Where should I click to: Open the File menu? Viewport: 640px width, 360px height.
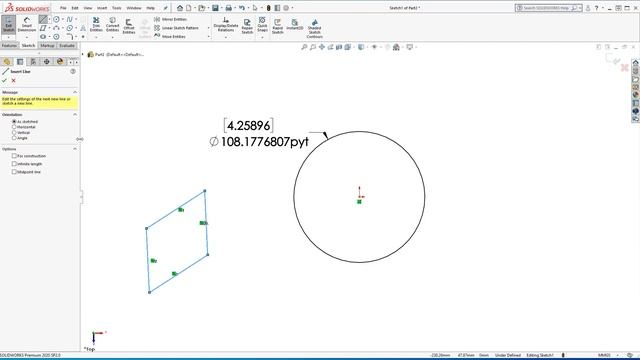point(63,8)
